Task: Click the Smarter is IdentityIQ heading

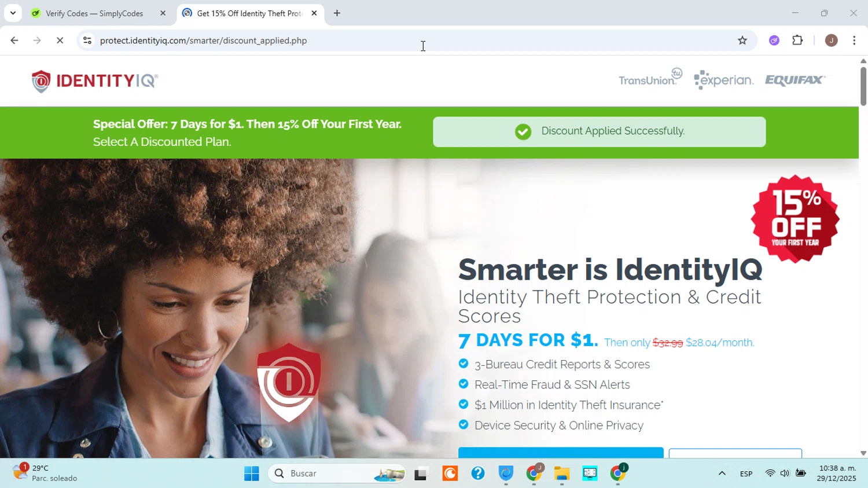Action: click(x=610, y=269)
